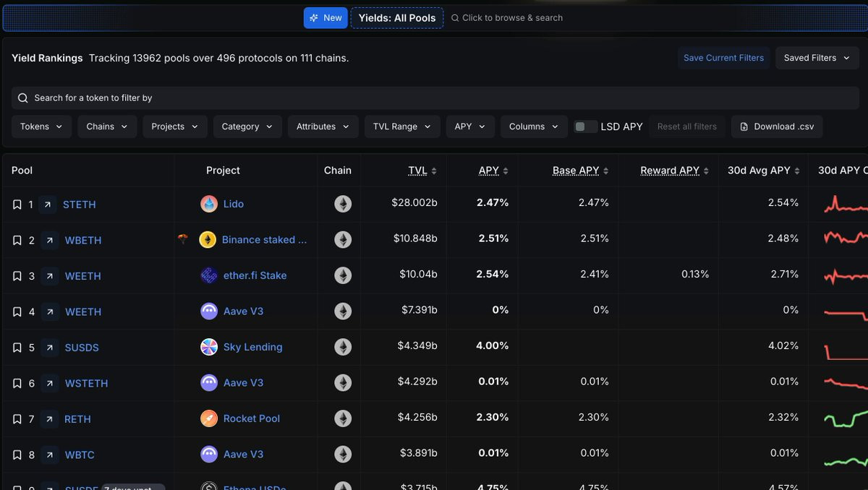Open the Tokens filter dropdown
Viewport: 868px width, 490px height.
coord(41,126)
